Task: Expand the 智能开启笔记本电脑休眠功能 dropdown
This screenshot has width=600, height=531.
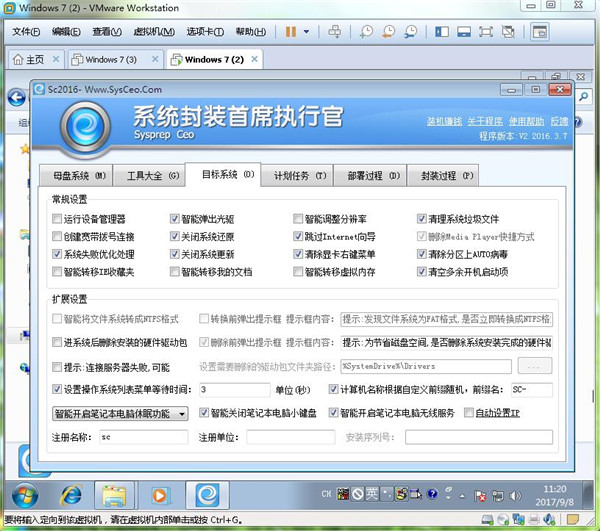Action: pos(120,414)
